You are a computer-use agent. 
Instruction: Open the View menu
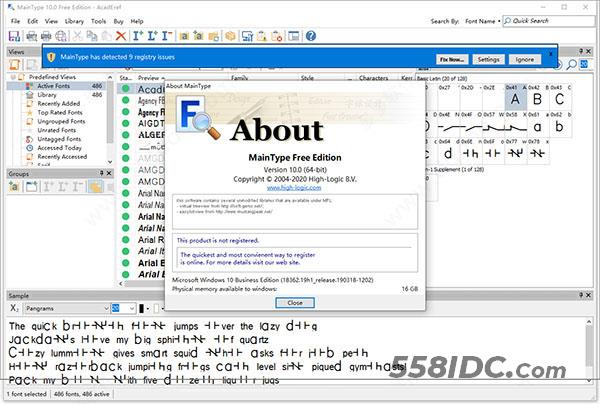pyautogui.click(x=51, y=21)
